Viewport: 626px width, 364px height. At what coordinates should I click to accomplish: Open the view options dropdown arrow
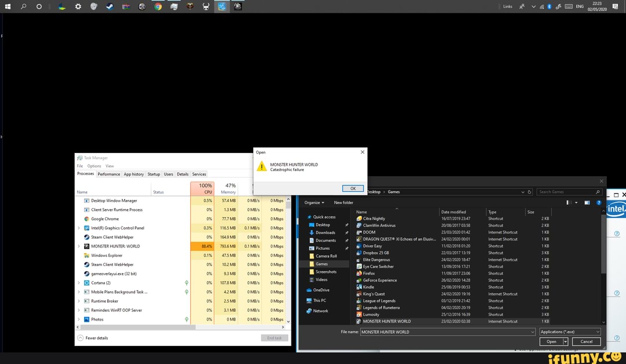[x=576, y=203]
